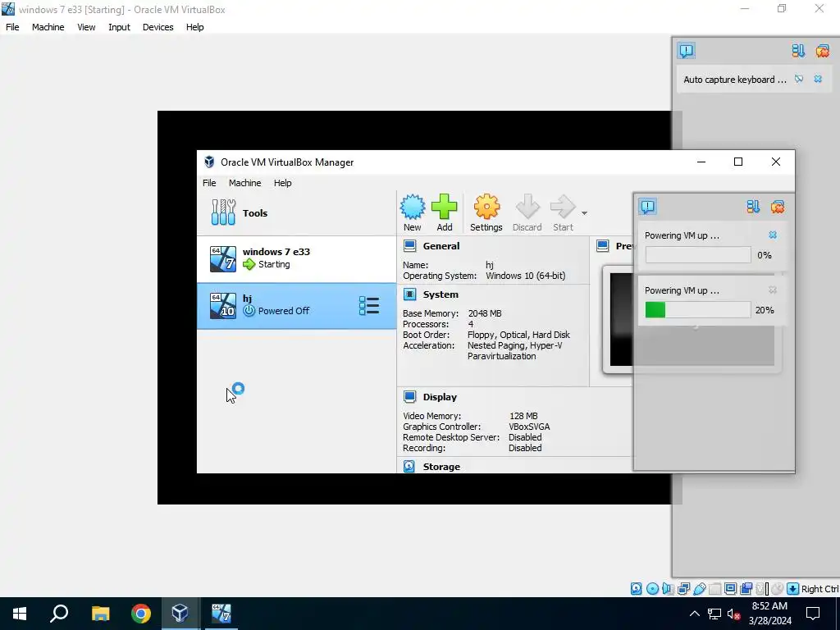Click the System section header icon
This screenshot has width=840, height=630.
[410, 294]
